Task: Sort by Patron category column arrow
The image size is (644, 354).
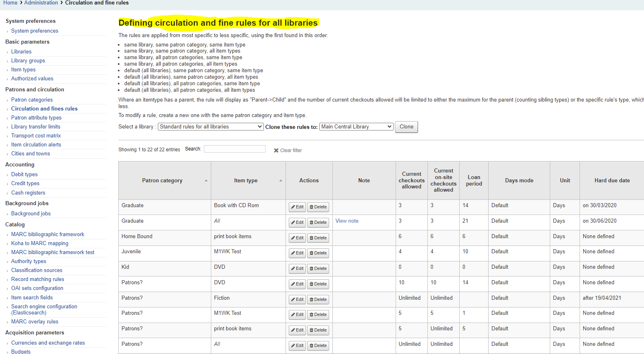Action: pos(206,181)
